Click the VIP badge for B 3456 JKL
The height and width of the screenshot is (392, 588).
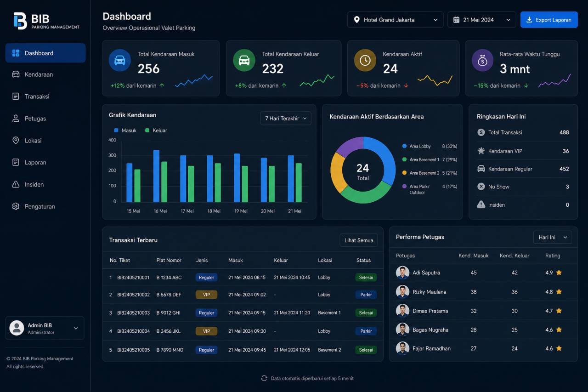point(206,331)
